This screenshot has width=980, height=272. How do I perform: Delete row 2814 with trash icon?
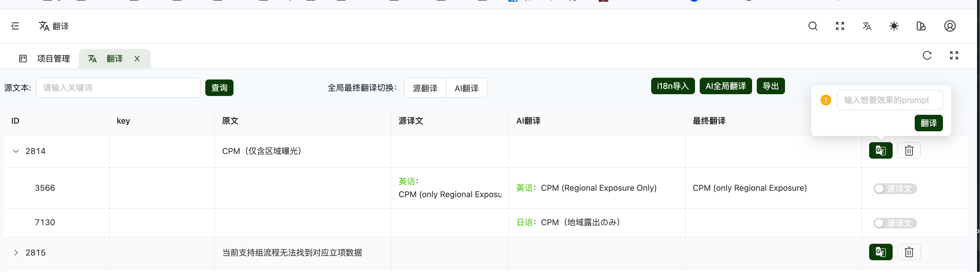[909, 150]
